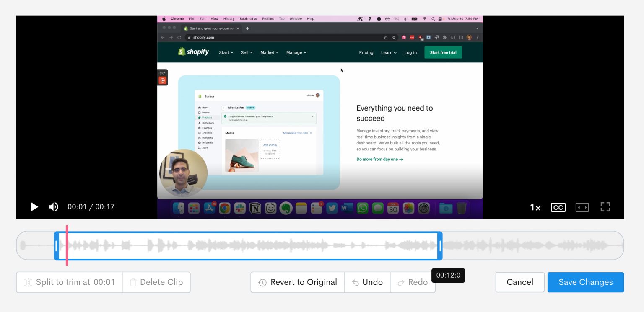644x312 pixels.
Task: Click Save Changes
Action: pos(585,282)
